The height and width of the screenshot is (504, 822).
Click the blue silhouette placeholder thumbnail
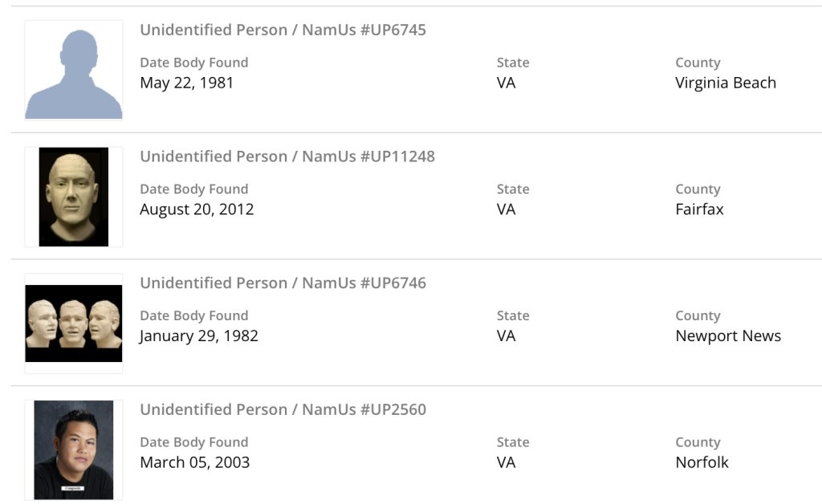(74, 71)
